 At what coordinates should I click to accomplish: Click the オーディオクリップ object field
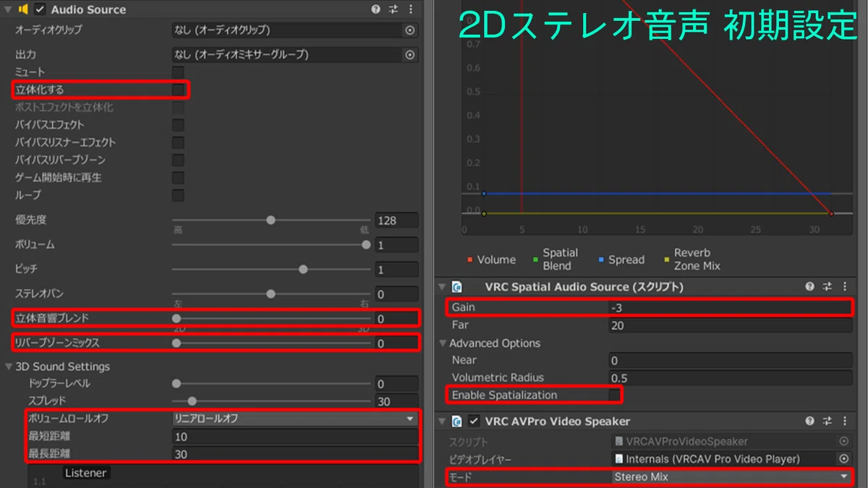point(295,30)
